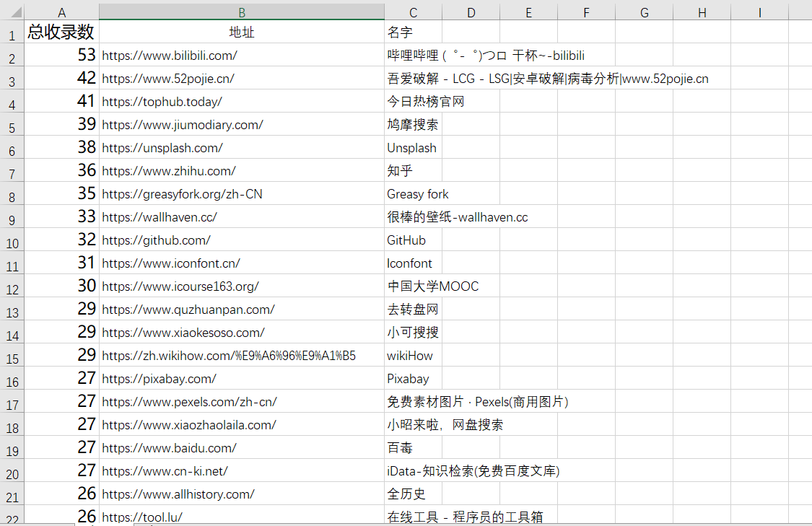Click the https://unsplash.com/ cell
Viewport: 812px width, 526px height.
pyautogui.click(x=242, y=147)
